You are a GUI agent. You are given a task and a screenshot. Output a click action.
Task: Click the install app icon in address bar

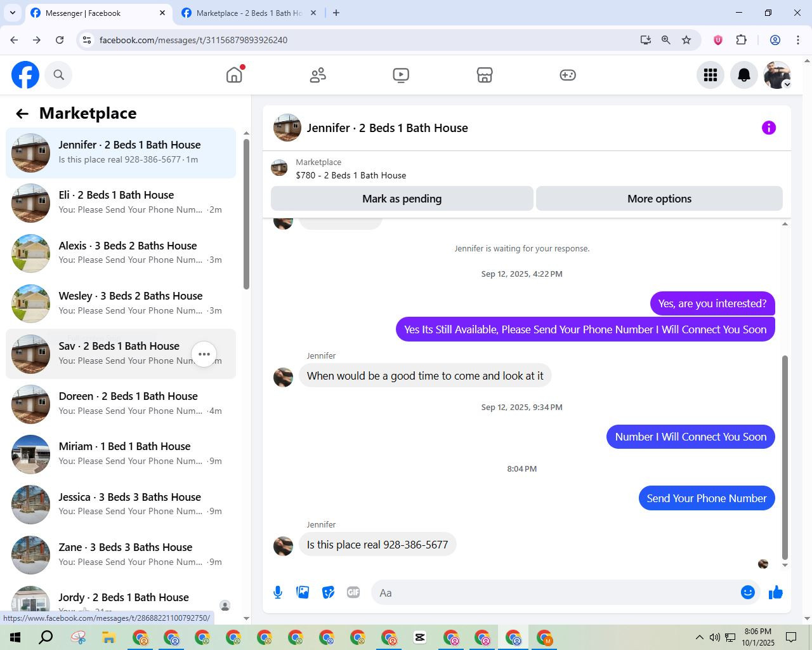coord(646,40)
